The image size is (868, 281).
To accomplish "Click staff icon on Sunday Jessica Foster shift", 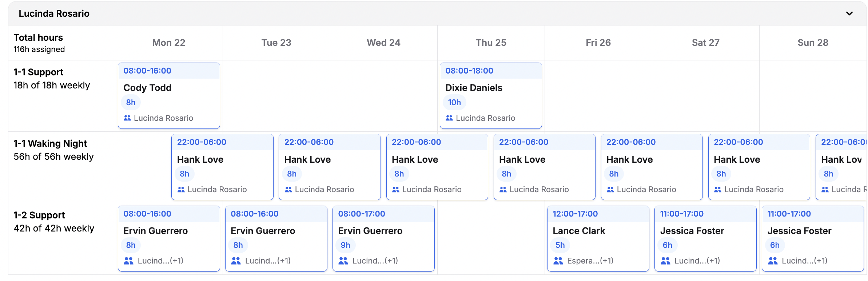I will click(x=773, y=261).
